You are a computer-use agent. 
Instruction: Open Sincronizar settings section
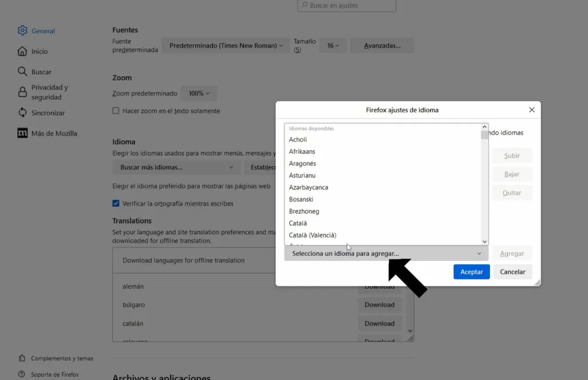pos(48,113)
